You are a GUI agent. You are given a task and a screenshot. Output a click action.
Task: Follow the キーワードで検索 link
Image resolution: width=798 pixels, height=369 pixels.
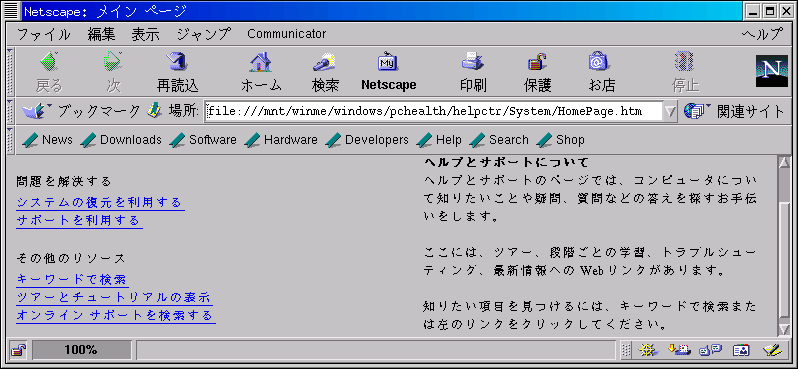coord(71,279)
